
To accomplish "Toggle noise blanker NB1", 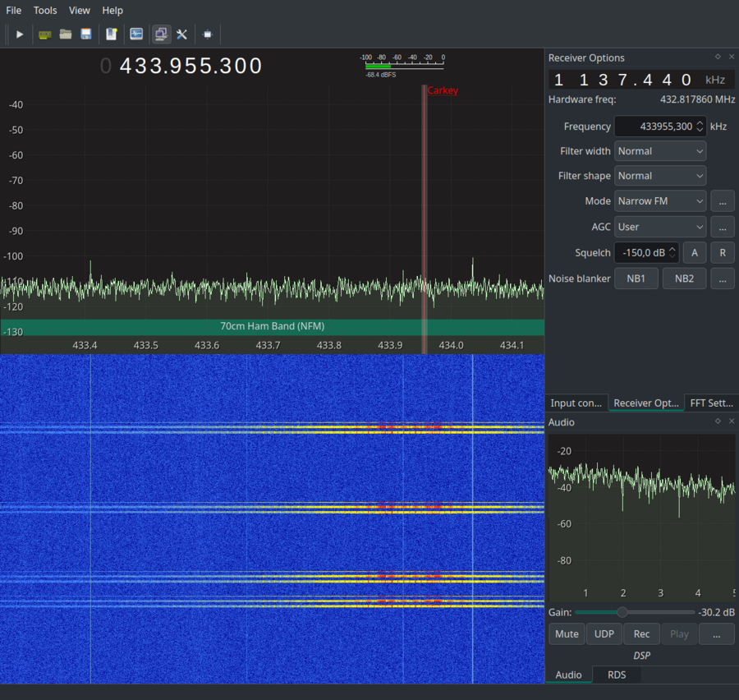I will pos(636,279).
